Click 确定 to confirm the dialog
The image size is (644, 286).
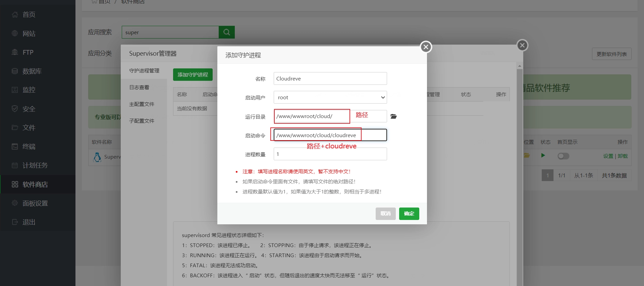pos(409,214)
